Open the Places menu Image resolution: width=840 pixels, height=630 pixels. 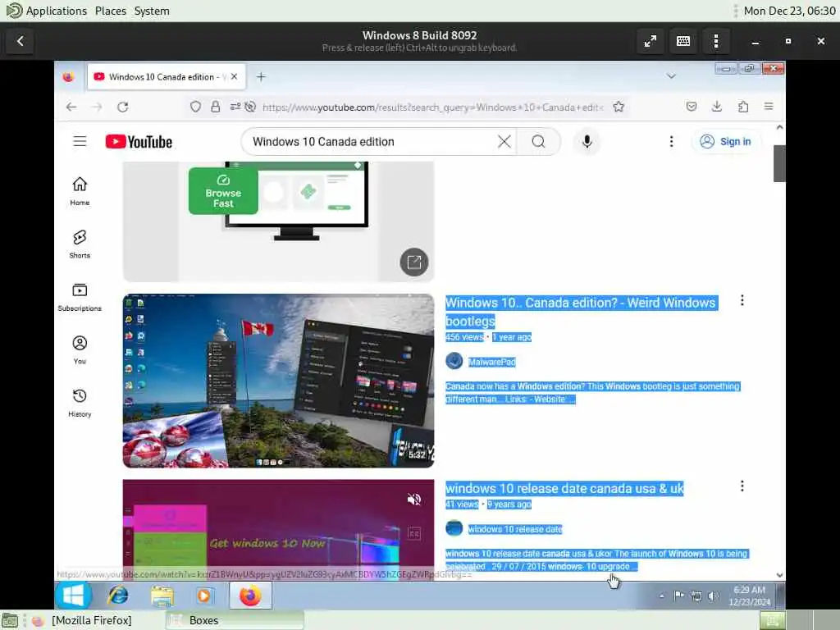111,11
